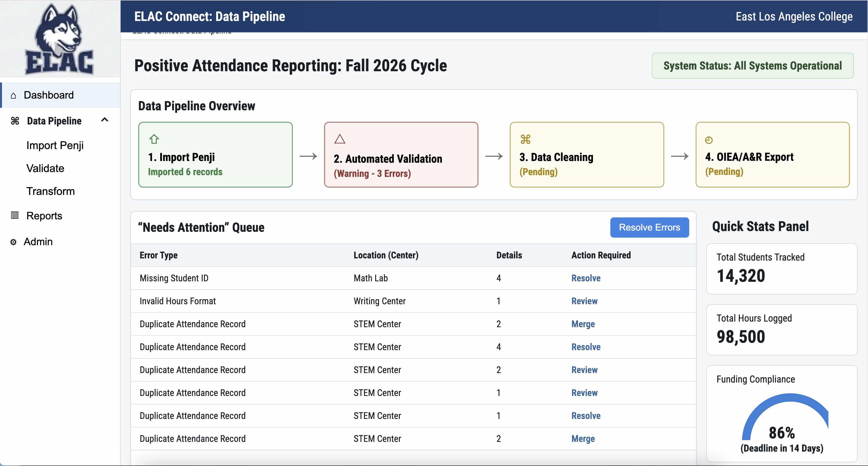The image size is (868, 466).
Task: Open the Dashboard menu item
Action: click(61, 95)
